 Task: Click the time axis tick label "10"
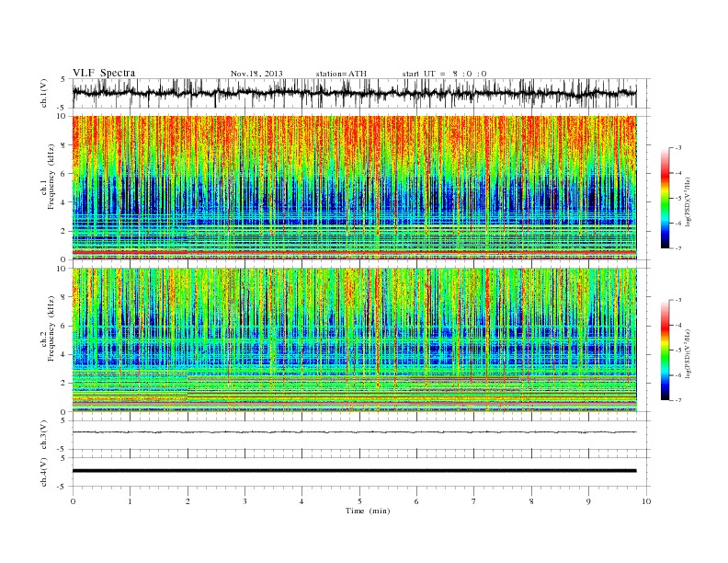click(x=646, y=501)
